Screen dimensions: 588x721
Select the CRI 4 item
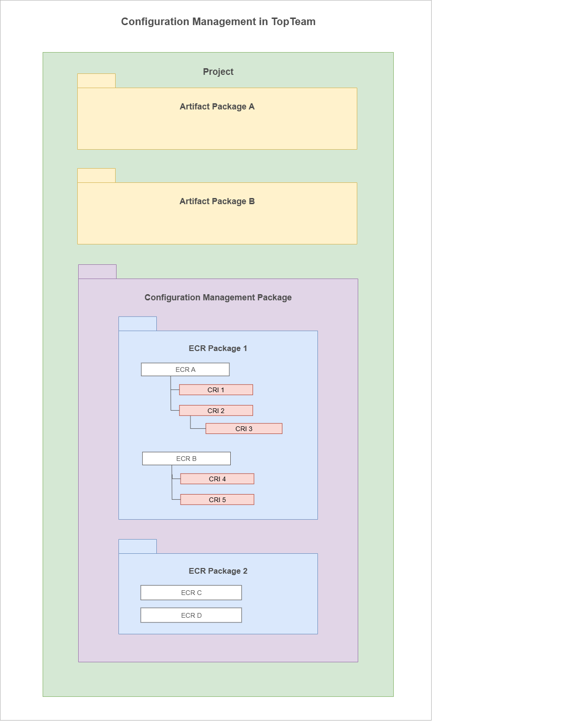[217, 479]
